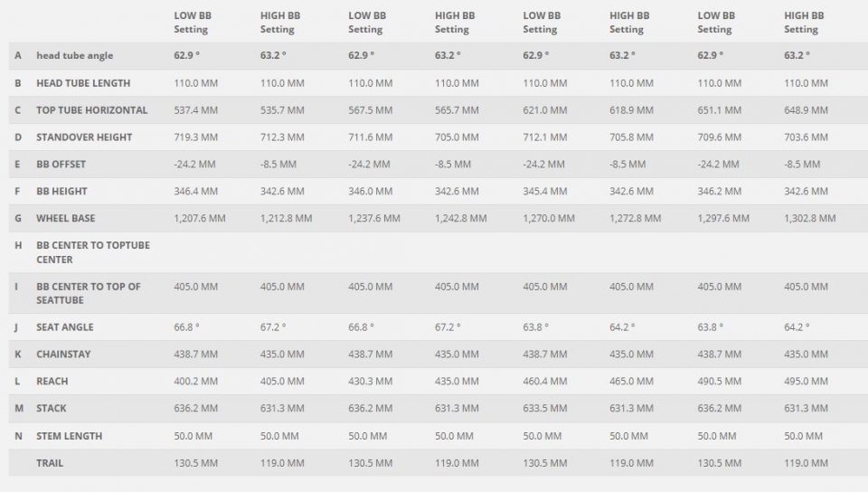Select the SEAT ANGLE row label
868x492 pixels.
(65, 327)
